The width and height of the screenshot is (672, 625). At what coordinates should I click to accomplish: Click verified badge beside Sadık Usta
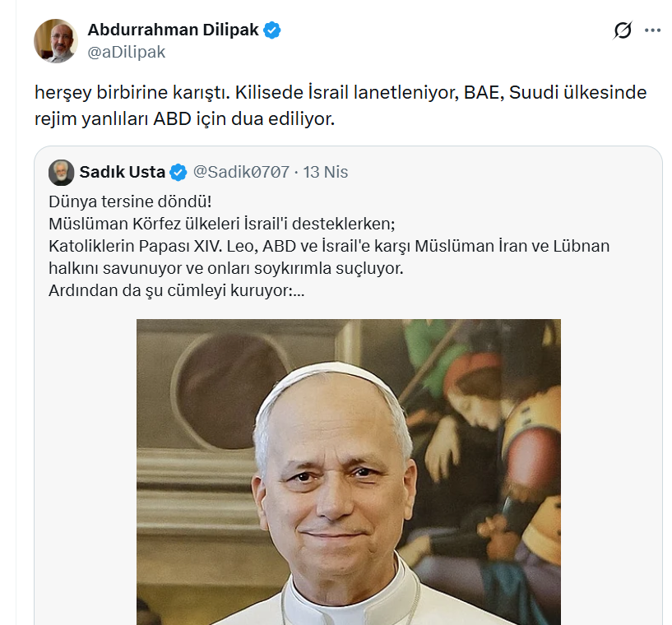click(x=178, y=173)
